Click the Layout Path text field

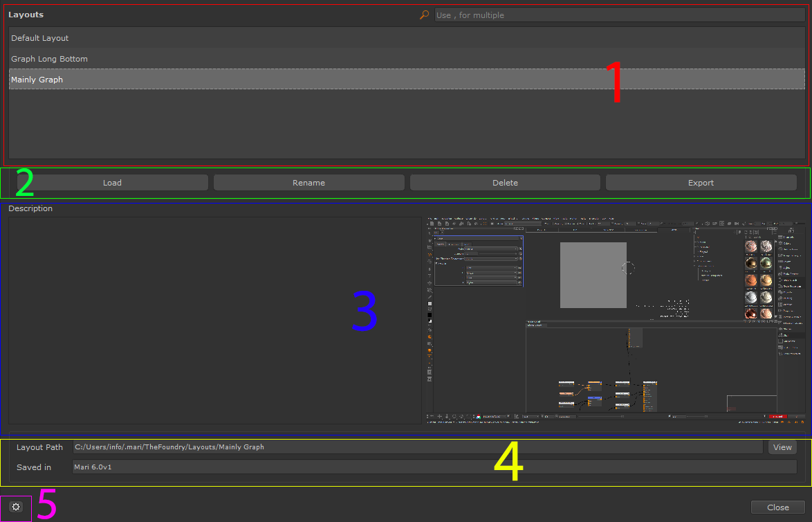pyautogui.click(x=417, y=447)
